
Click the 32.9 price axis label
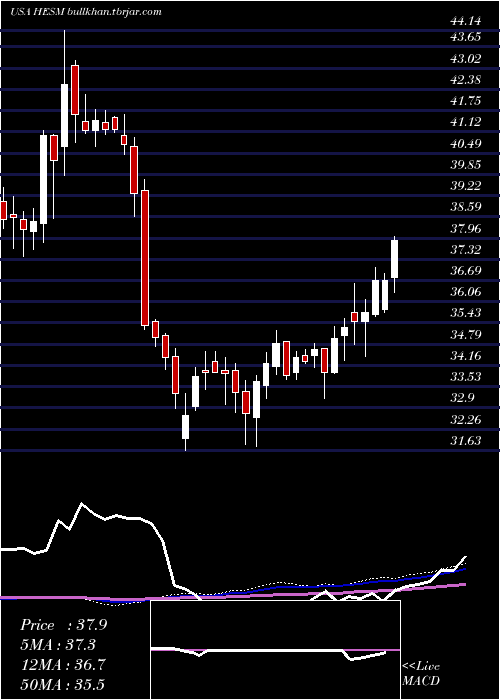tap(463, 398)
